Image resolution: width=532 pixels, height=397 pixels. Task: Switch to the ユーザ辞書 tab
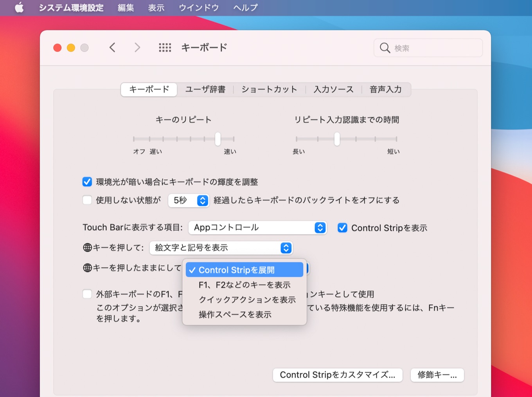tap(205, 89)
